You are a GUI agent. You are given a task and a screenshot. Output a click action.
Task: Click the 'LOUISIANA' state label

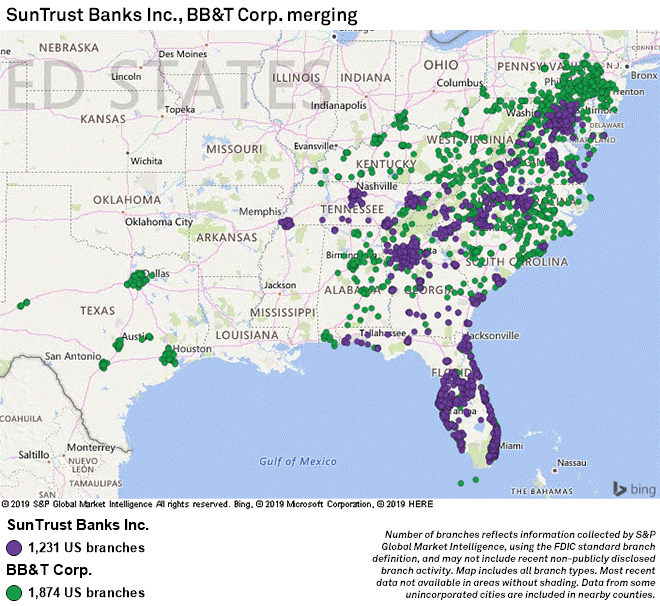247,335
